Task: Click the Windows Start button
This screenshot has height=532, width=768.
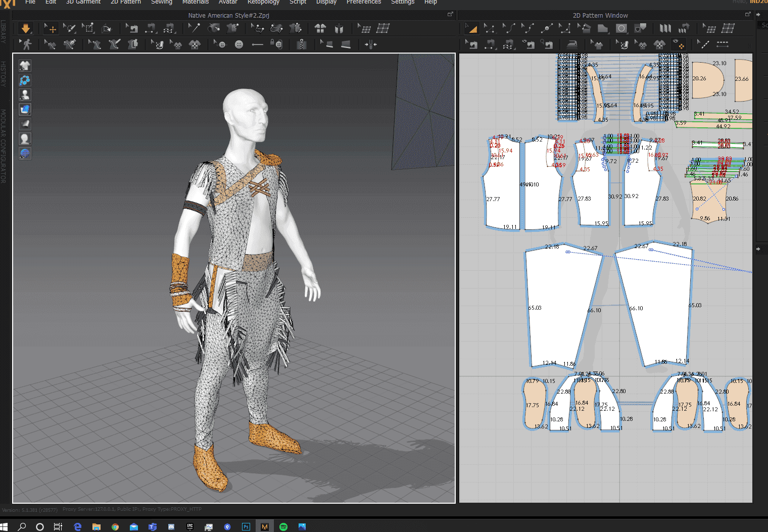Action: [x=4, y=526]
